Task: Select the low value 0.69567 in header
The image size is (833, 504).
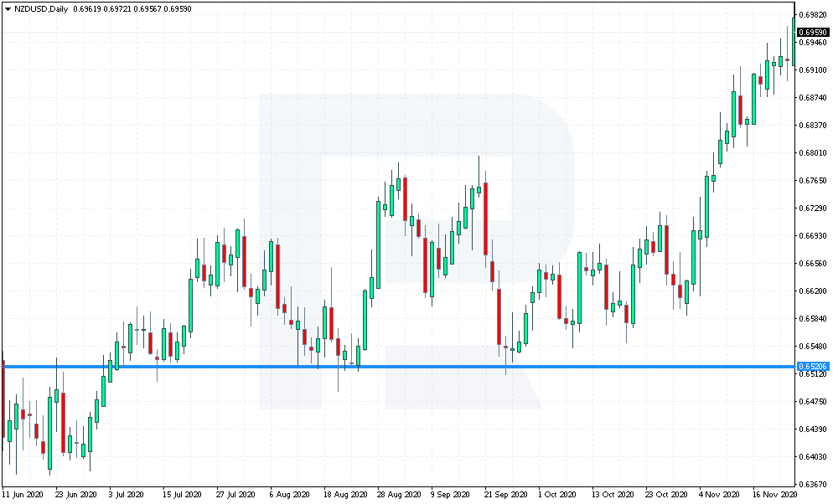Action: click(147, 9)
